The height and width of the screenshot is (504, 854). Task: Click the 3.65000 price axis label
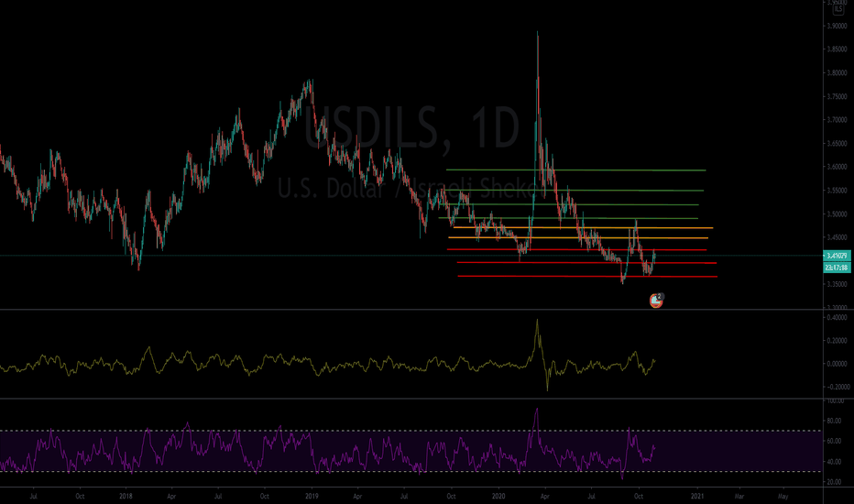(x=837, y=144)
